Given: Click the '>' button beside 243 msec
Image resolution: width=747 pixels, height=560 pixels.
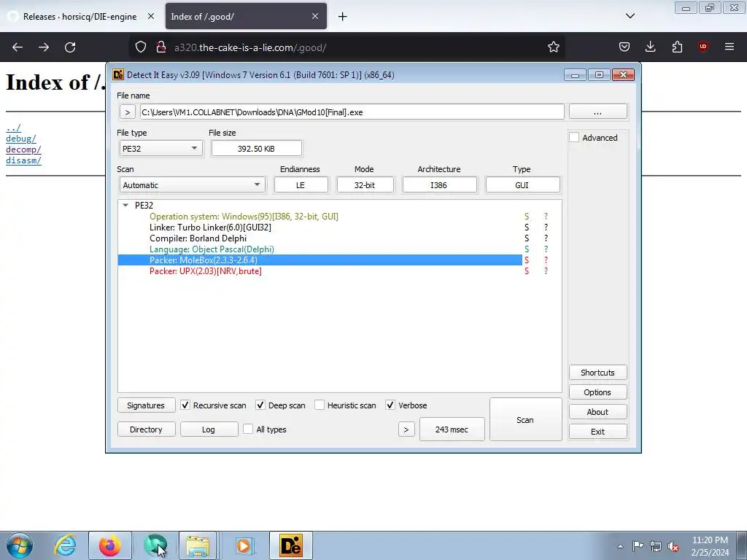Looking at the screenshot, I should tap(406, 429).
